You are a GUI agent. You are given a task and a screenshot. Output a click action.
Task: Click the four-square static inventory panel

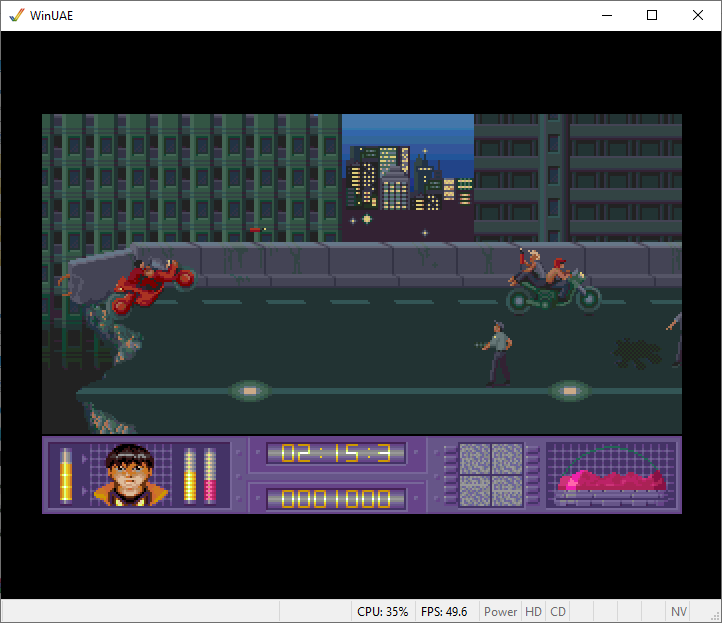[491, 475]
